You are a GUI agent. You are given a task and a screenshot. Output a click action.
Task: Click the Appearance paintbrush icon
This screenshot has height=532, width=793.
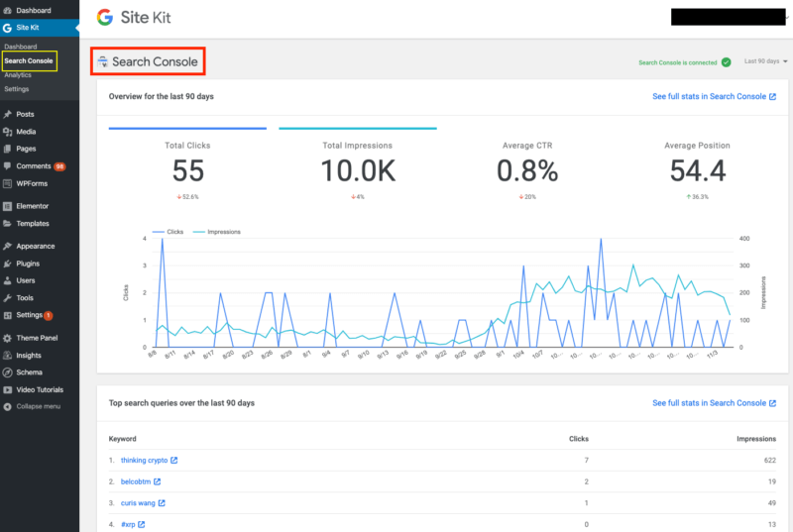tap(8, 246)
